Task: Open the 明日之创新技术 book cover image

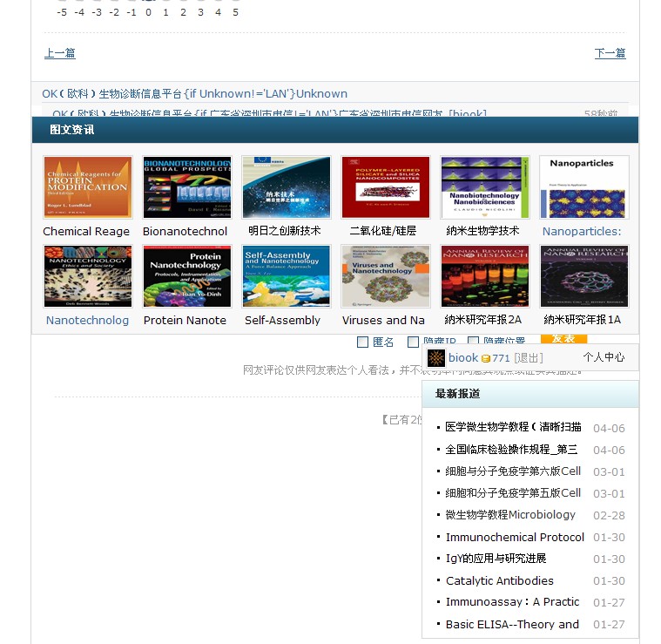Action: (x=287, y=187)
